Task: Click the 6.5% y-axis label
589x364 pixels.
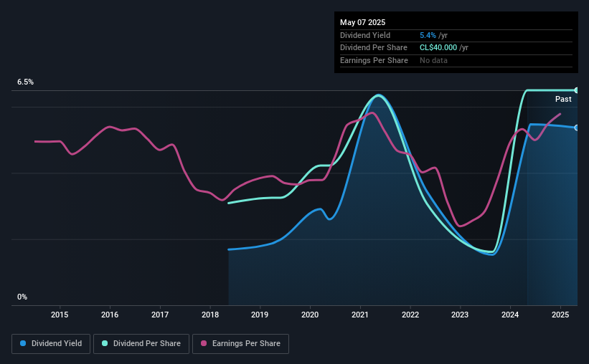Action: click(x=25, y=82)
